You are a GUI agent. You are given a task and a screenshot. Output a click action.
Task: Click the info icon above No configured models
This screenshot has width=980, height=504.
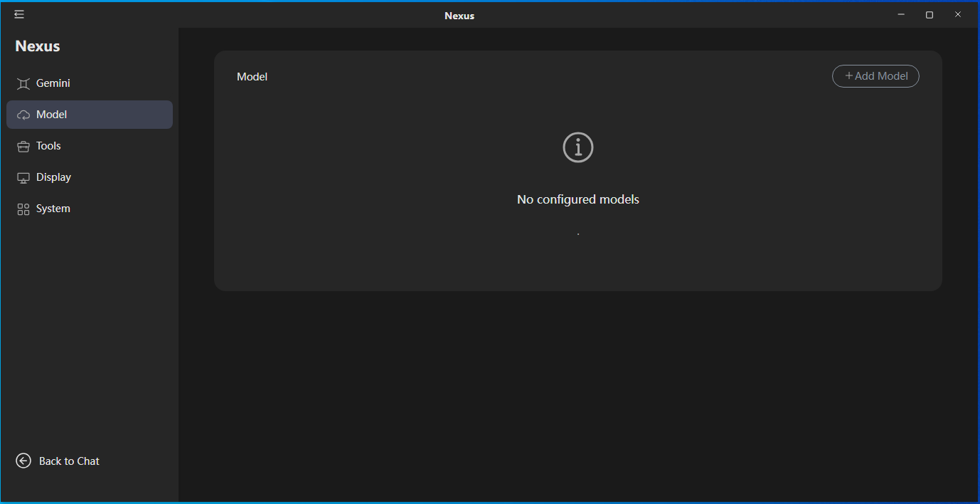point(577,147)
